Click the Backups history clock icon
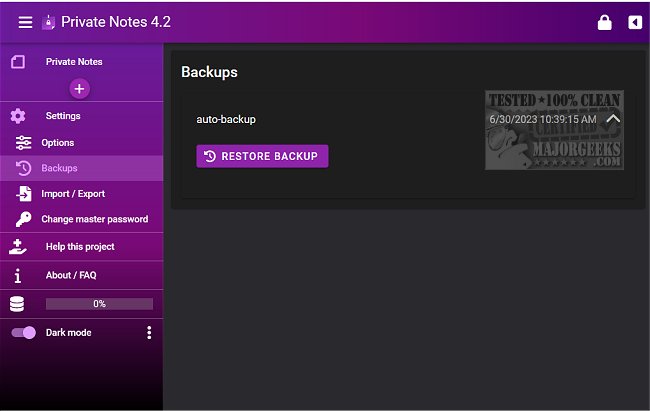 pos(24,168)
